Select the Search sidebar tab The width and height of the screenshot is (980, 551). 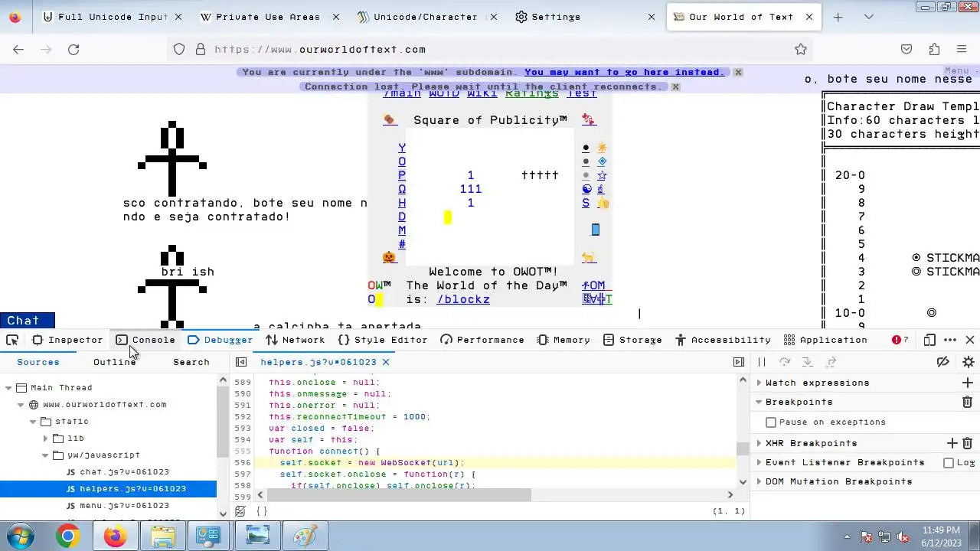pos(191,362)
